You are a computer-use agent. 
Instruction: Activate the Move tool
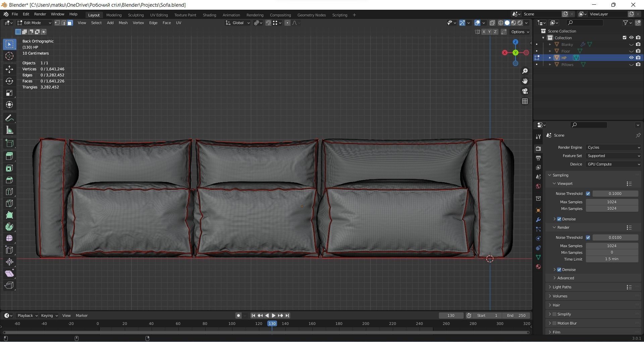9,69
